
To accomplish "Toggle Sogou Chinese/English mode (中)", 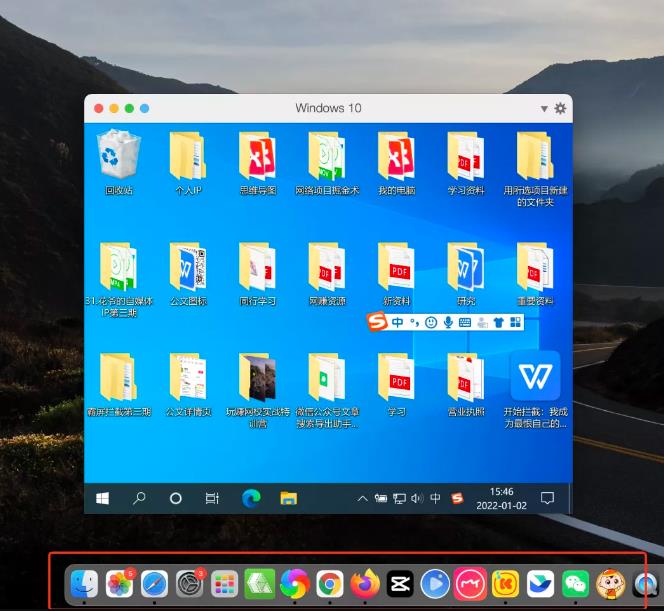I will tap(398, 322).
